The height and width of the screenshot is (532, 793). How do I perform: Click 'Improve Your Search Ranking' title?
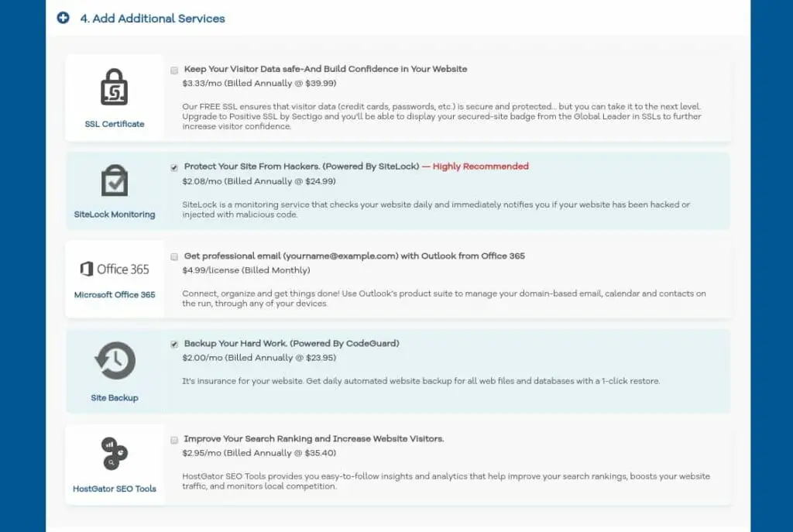(x=314, y=439)
